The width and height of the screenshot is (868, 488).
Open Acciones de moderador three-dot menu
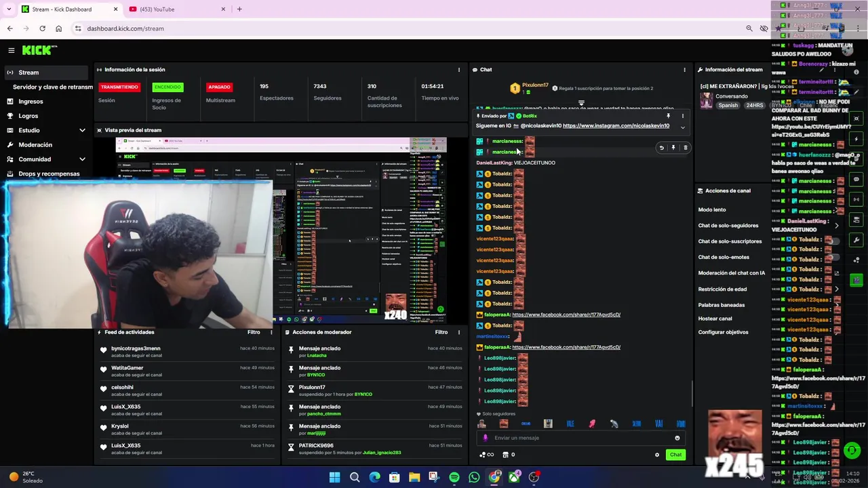coord(459,332)
